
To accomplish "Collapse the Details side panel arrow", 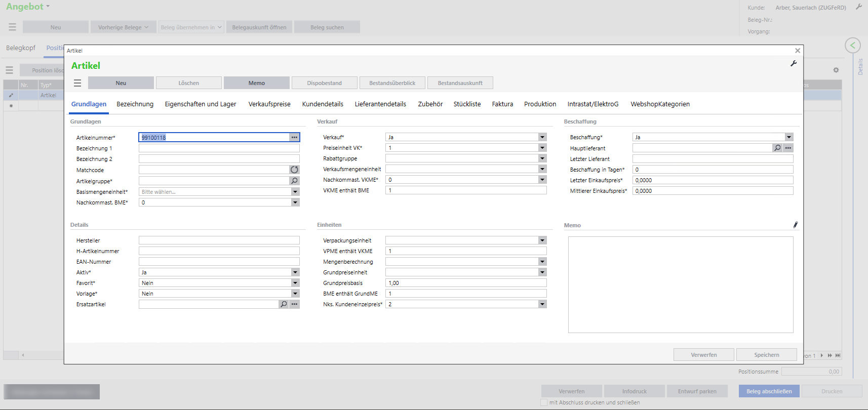I will point(853,46).
